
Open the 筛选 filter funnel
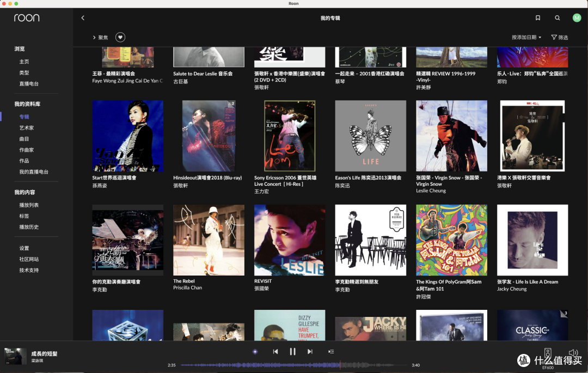(x=559, y=37)
